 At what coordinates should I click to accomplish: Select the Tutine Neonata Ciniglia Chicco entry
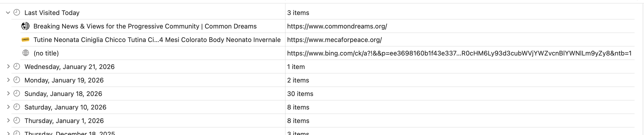point(157,40)
